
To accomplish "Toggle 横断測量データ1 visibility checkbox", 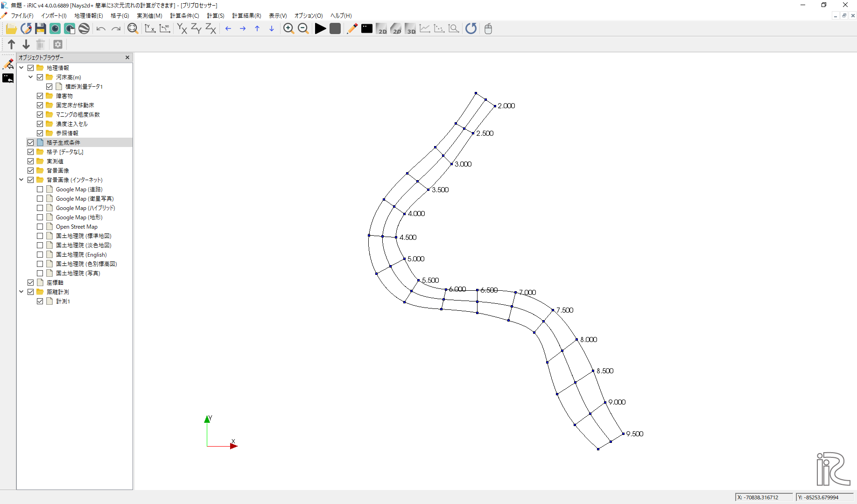I will tap(49, 86).
